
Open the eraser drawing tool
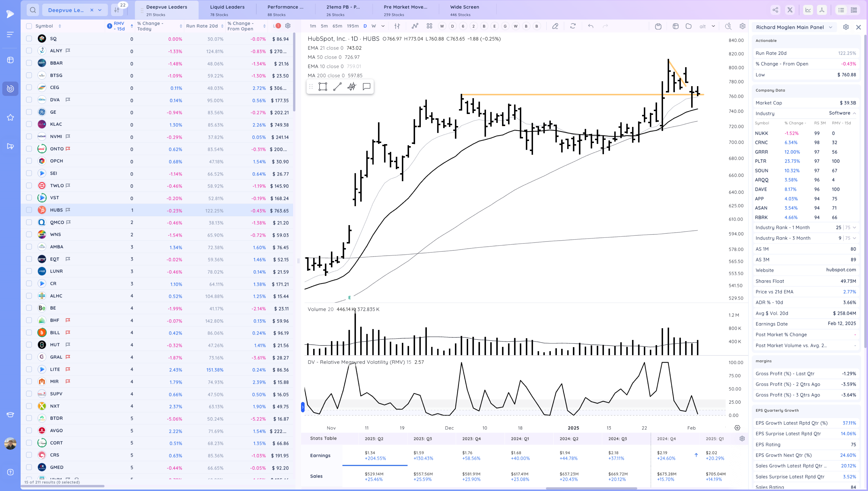555,26
